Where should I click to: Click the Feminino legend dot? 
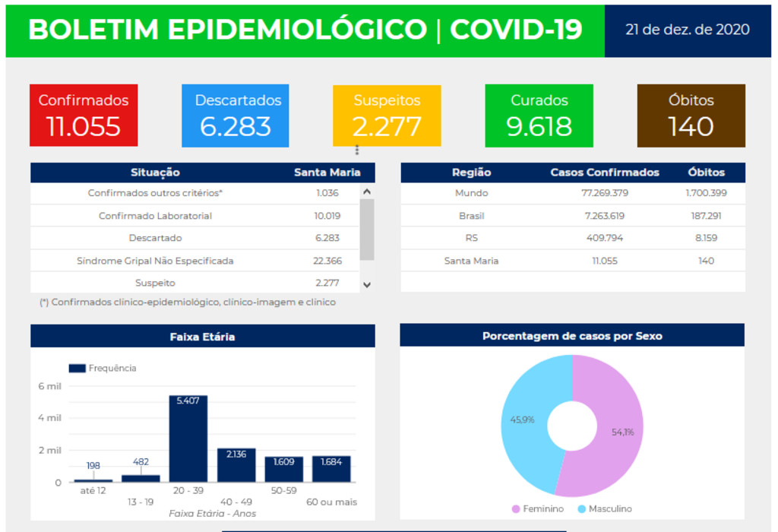tap(516, 508)
